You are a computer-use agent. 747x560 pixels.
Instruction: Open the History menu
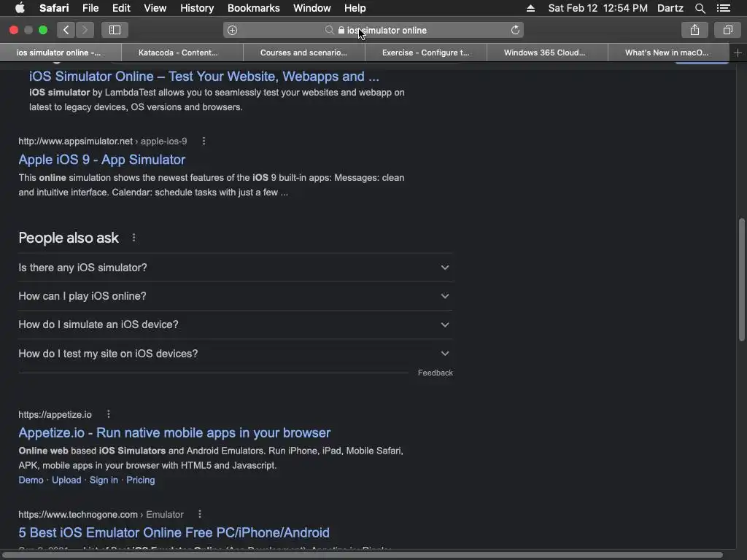pyautogui.click(x=197, y=8)
